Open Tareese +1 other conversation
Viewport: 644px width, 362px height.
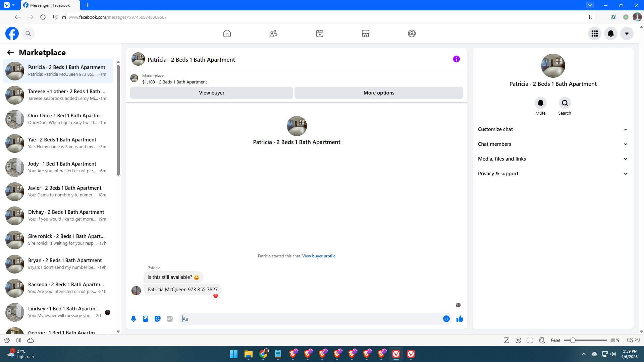(58, 95)
